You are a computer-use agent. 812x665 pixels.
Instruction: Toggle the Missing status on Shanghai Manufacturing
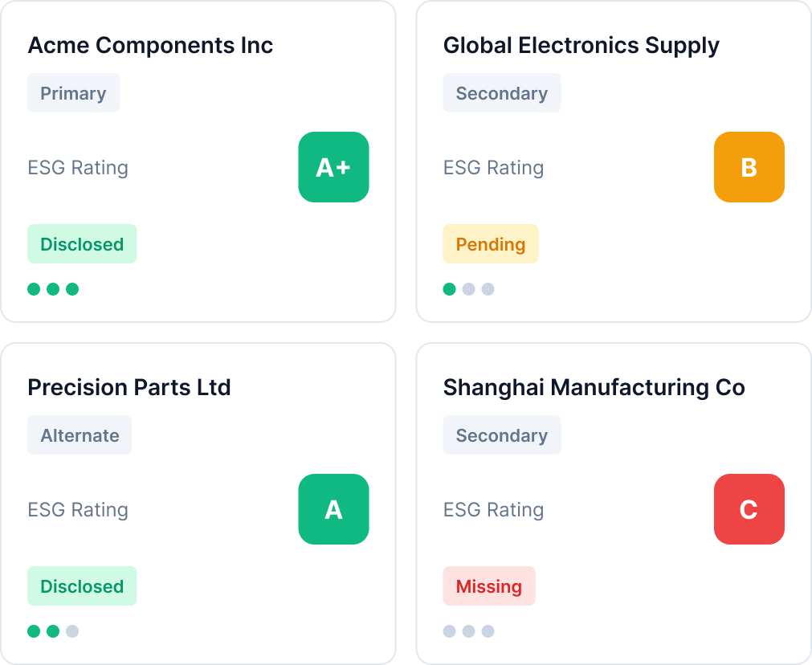489,585
